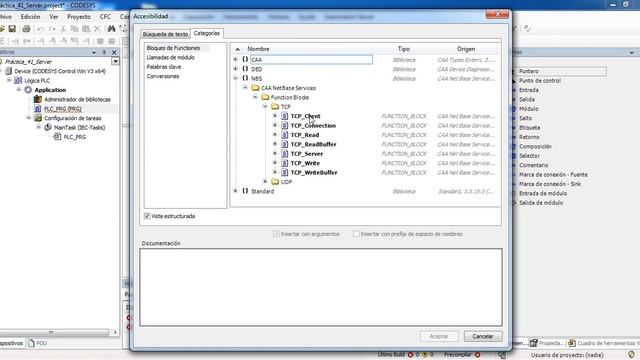Expand the UDP folder node

coord(265,182)
